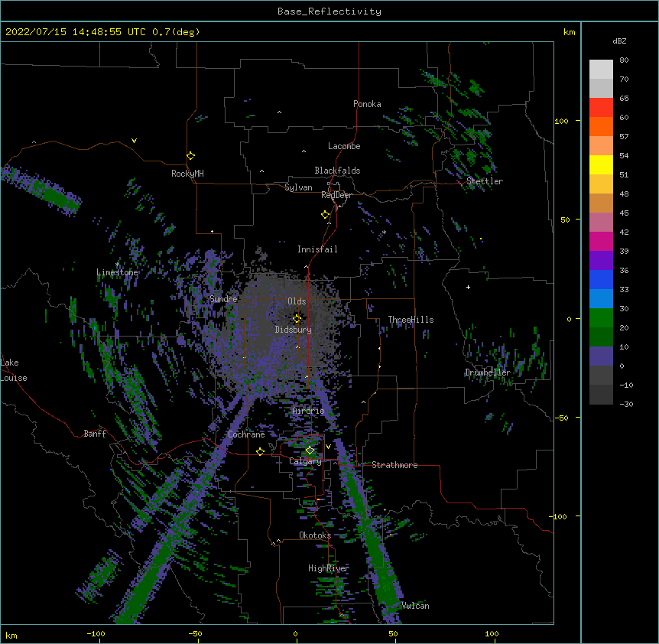The image size is (659, 644).
Task: Click the Ponoka city label
Action: (367, 104)
